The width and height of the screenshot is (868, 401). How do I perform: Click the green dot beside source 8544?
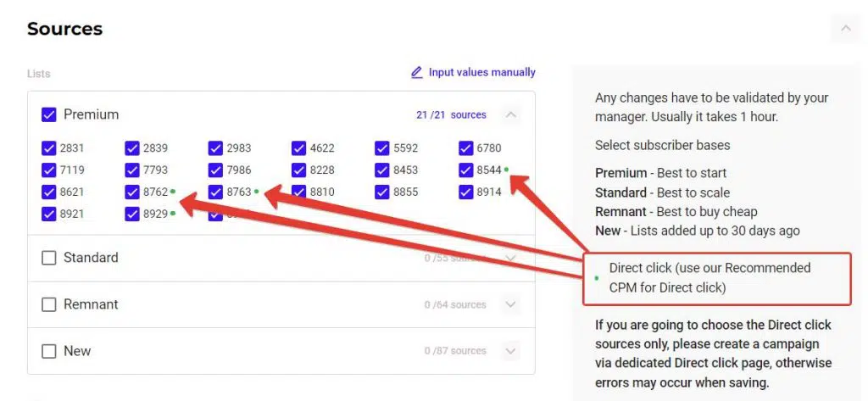pyautogui.click(x=507, y=170)
